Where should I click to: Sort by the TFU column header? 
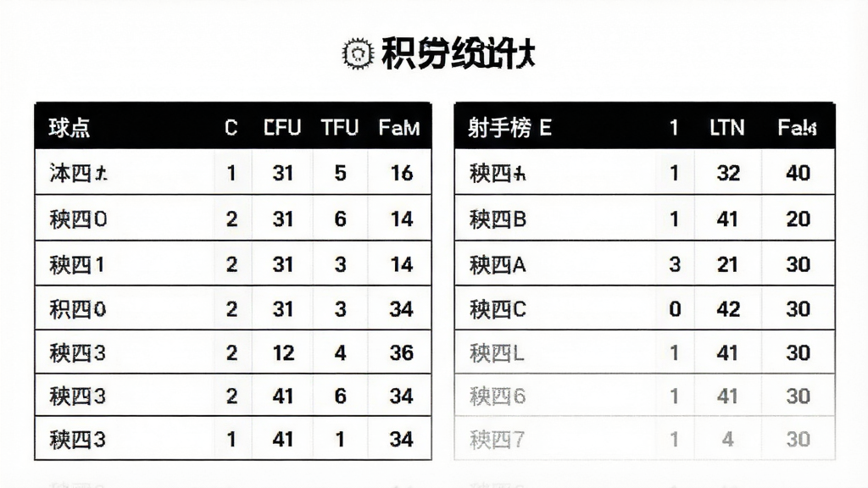coord(340,128)
